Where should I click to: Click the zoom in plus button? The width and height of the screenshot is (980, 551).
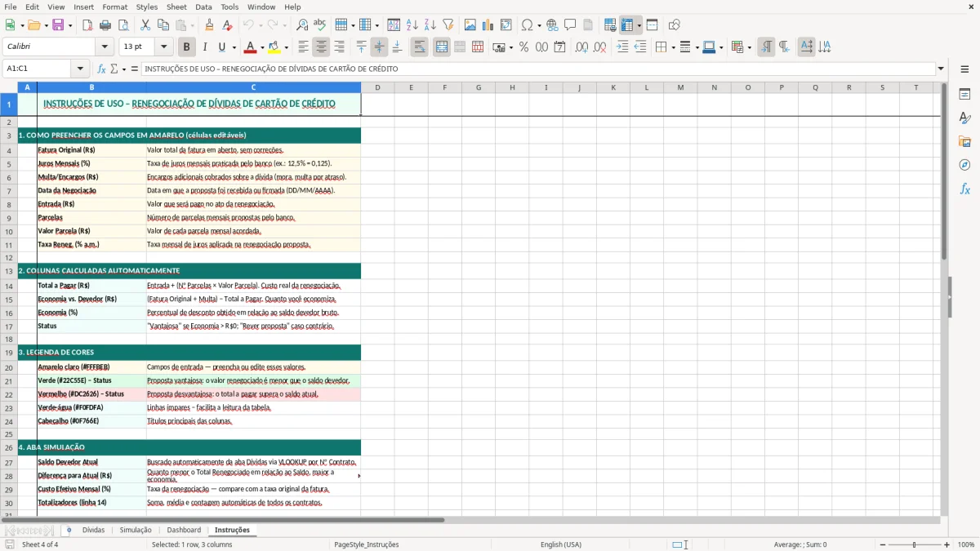coord(947,544)
